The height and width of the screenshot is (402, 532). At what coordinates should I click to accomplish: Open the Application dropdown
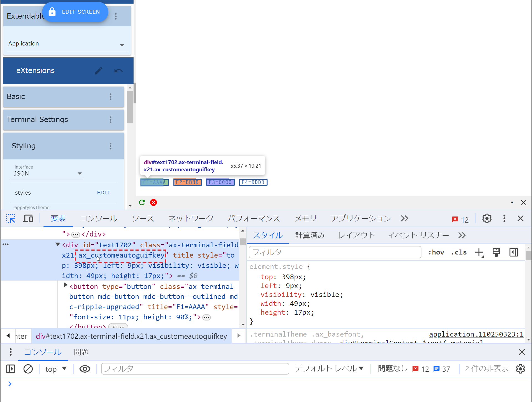click(x=66, y=44)
